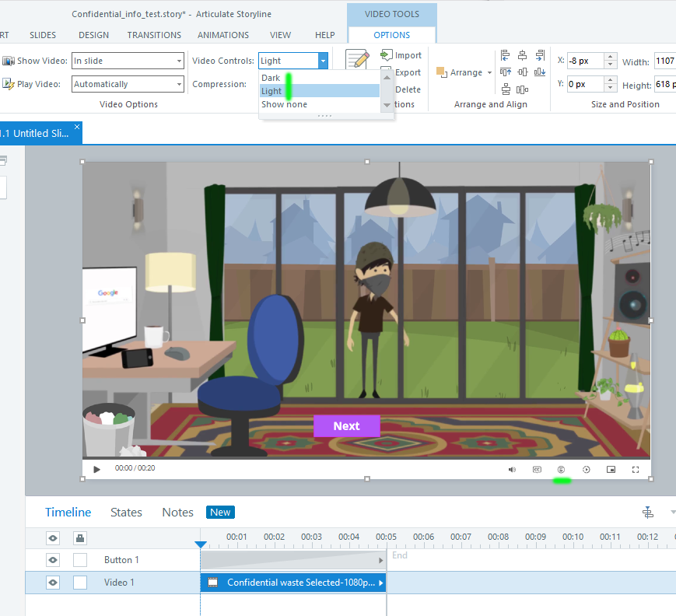Open the Play Video Automatically dropdown
This screenshot has width=676, height=616.
[128, 84]
